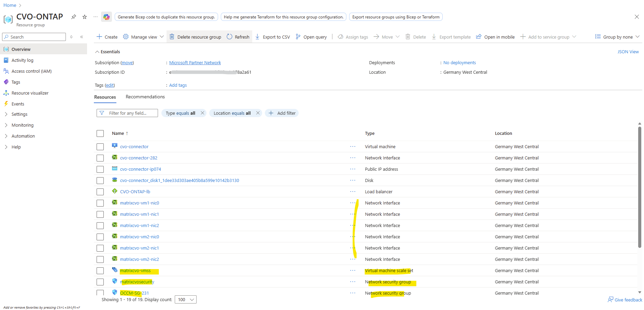Toggle the sidebar search expand arrows
Viewport: 644px width, 310px height.
(71, 37)
